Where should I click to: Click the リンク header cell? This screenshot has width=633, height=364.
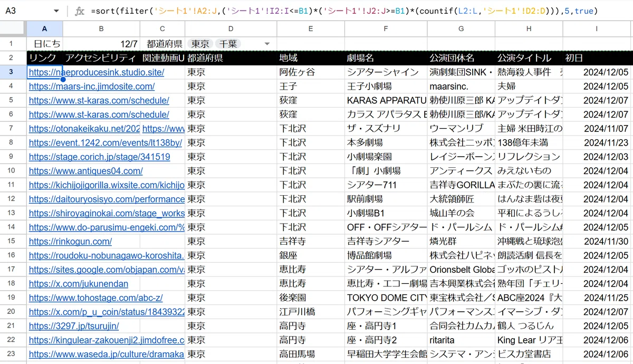point(44,58)
